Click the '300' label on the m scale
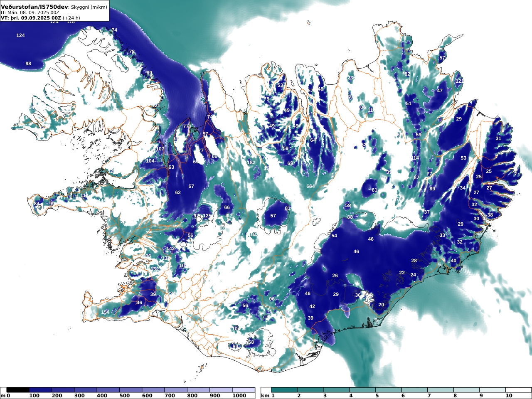The height and width of the screenshot is (399, 532). point(79,396)
